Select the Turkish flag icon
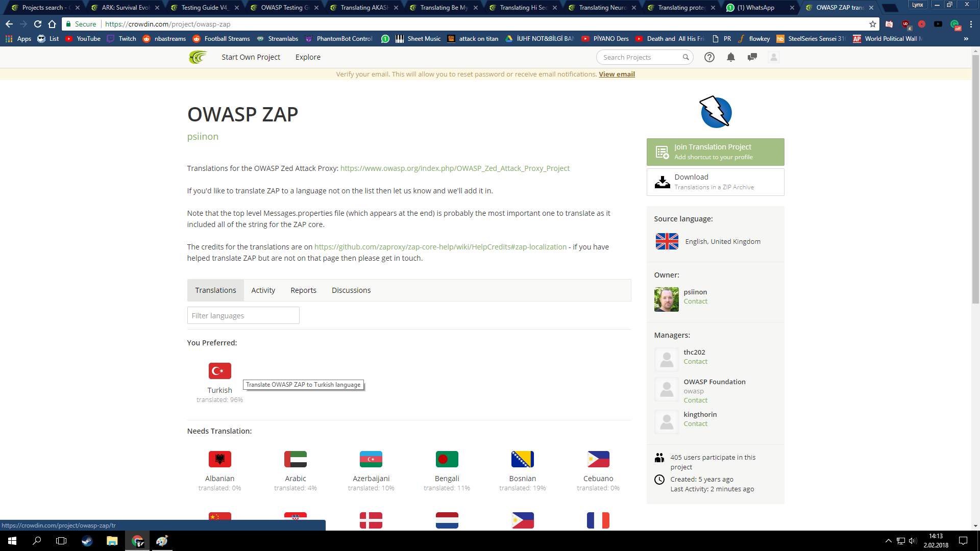This screenshot has width=980, height=551. click(220, 371)
